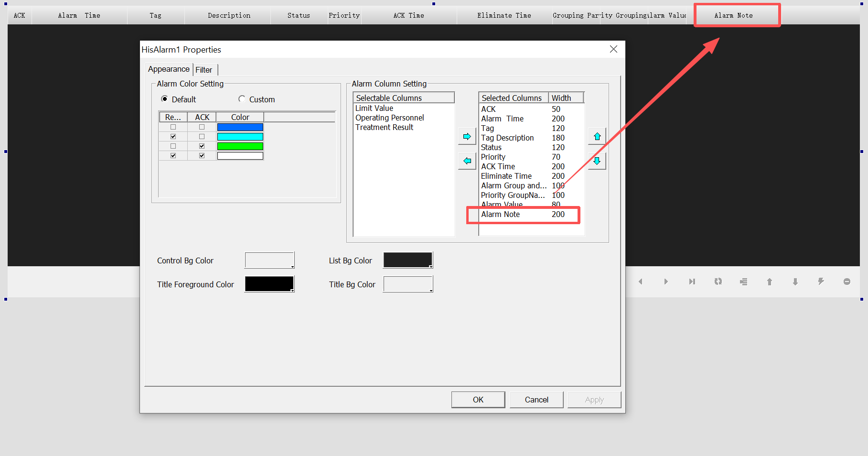Image resolution: width=868 pixels, height=456 pixels.
Task: Click the lightning bolt toolbar icon
Action: [x=821, y=282]
